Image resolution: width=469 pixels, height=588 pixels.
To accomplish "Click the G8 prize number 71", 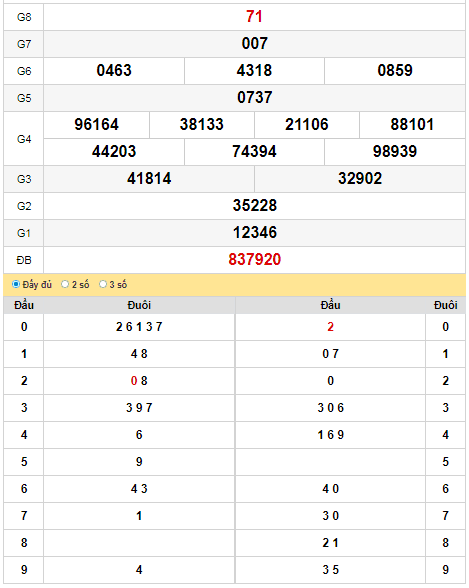I will pyautogui.click(x=254, y=16).
